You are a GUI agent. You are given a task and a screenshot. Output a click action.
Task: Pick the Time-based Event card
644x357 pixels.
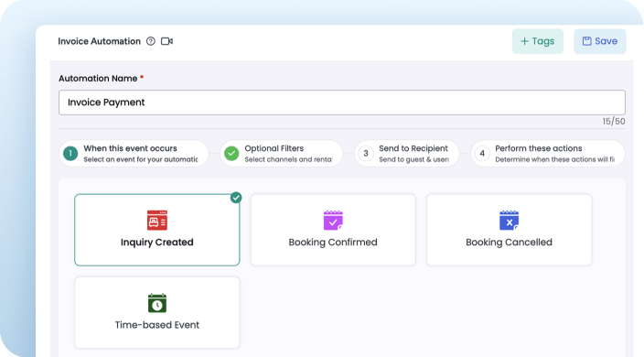[x=157, y=313]
